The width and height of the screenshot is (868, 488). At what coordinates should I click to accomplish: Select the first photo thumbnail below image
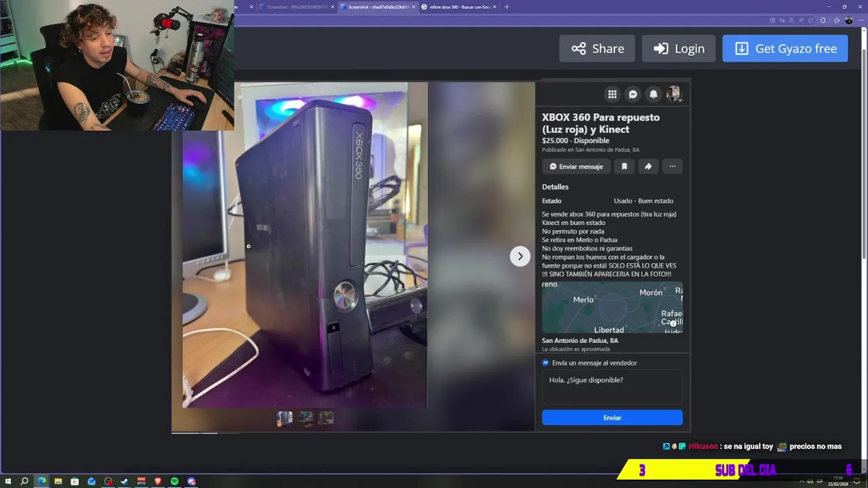(x=285, y=418)
